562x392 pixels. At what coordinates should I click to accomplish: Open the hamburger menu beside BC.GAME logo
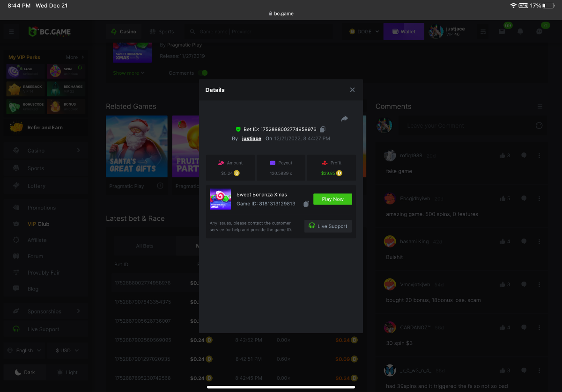[12, 32]
